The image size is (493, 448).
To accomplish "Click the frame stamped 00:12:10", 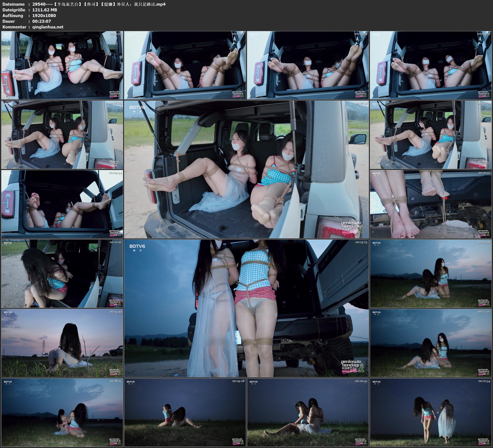I will tap(62, 273).
